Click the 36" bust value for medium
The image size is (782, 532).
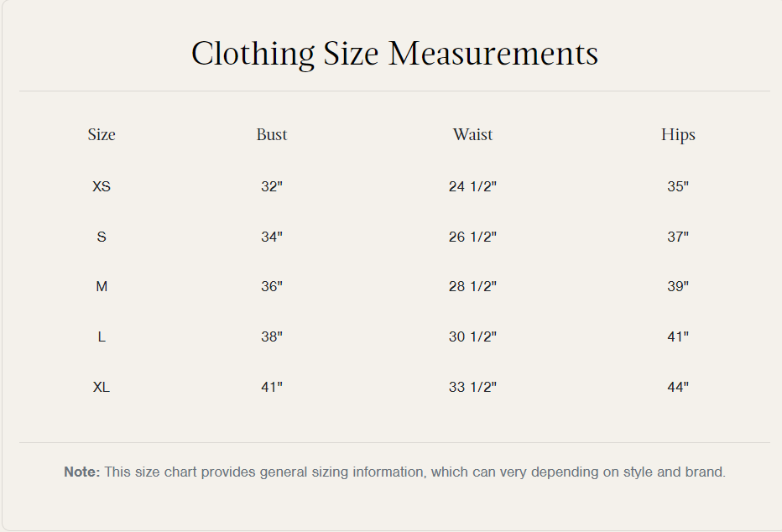(x=272, y=287)
